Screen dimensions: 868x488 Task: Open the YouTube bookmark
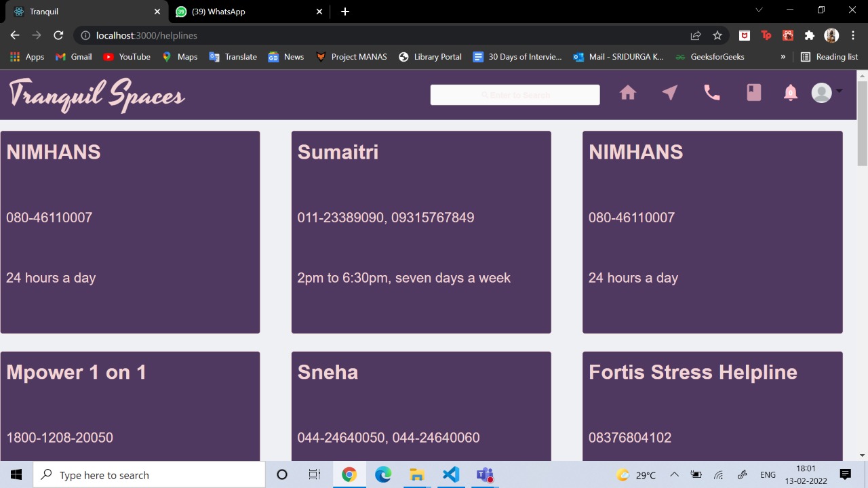(x=127, y=57)
